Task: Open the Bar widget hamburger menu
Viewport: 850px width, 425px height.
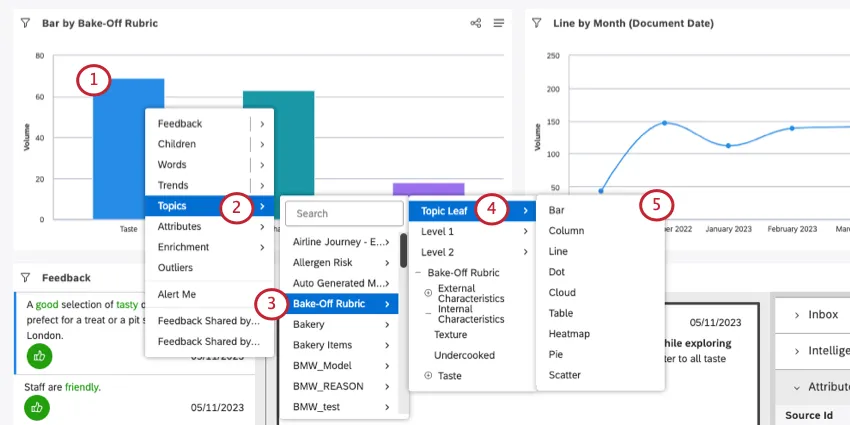Action: pyautogui.click(x=498, y=23)
